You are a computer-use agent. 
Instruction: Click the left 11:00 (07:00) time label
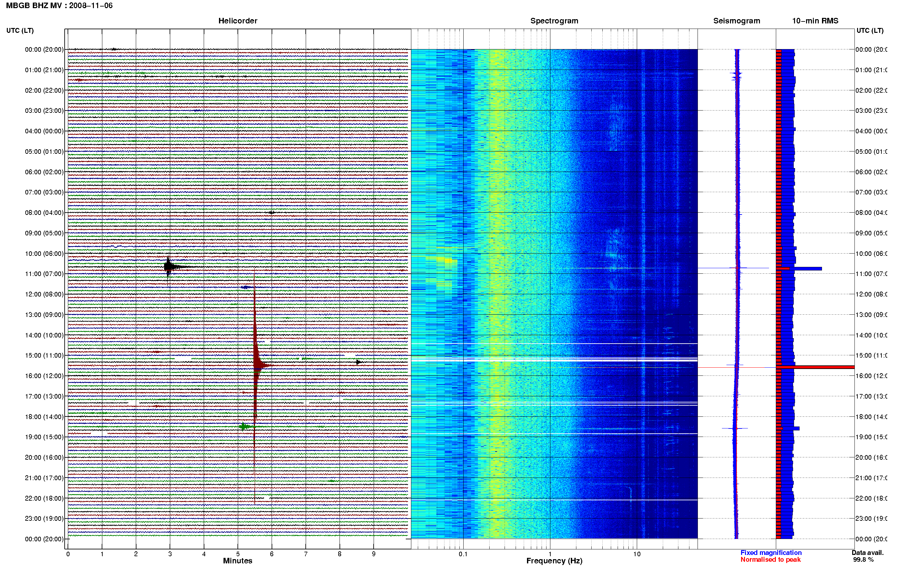(44, 274)
